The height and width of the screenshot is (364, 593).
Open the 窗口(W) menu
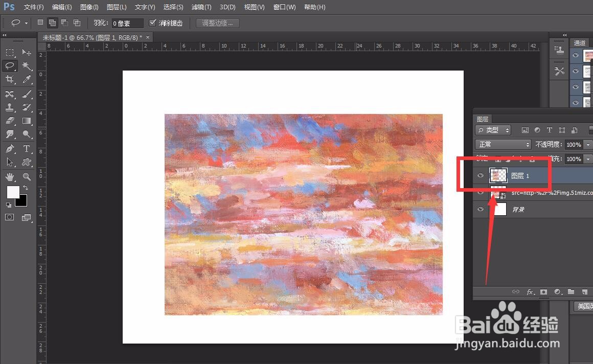coord(284,7)
